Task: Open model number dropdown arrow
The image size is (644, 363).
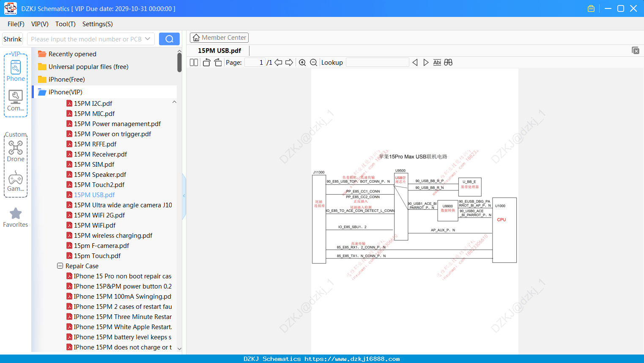Action: pos(148,39)
